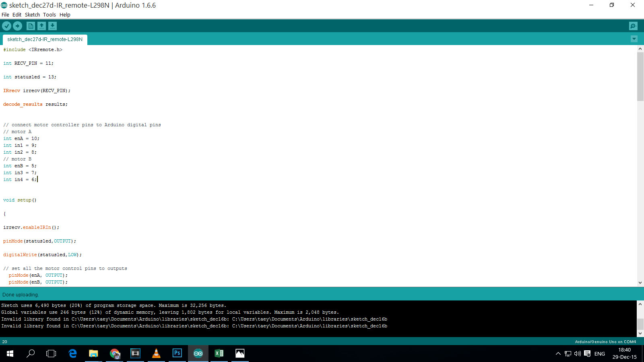Click the 'digitalWrite(statusled,LOW);' line
The image size is (644, 362).
pos(42,255)
